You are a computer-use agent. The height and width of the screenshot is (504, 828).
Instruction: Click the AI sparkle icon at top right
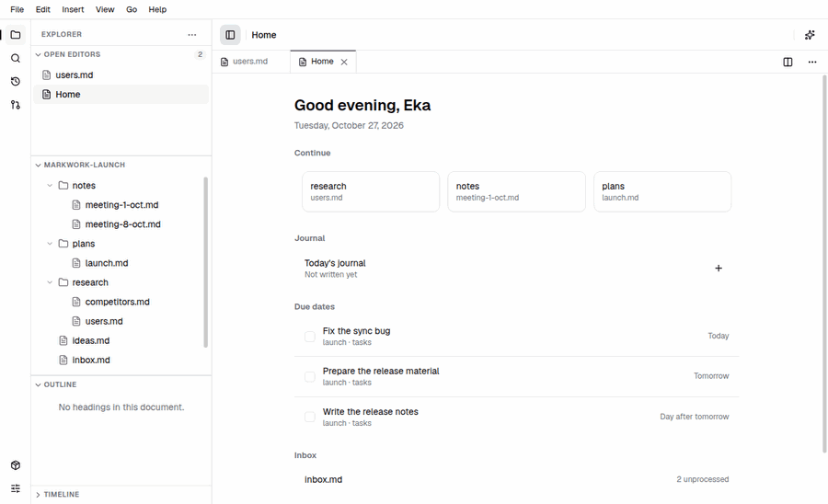[x=810, y=35]
